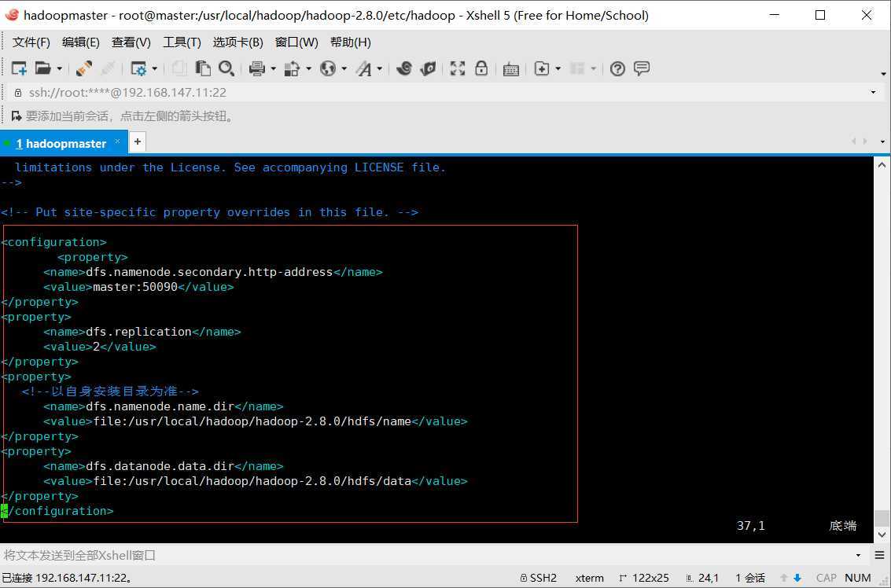
Task: Open the compose bar hamburger menu
Action: (x=879, y=555)
